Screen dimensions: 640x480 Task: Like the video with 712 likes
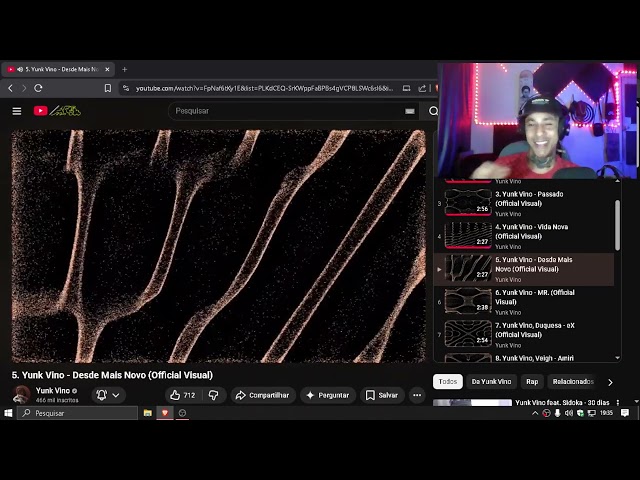(x=183, y=395)
